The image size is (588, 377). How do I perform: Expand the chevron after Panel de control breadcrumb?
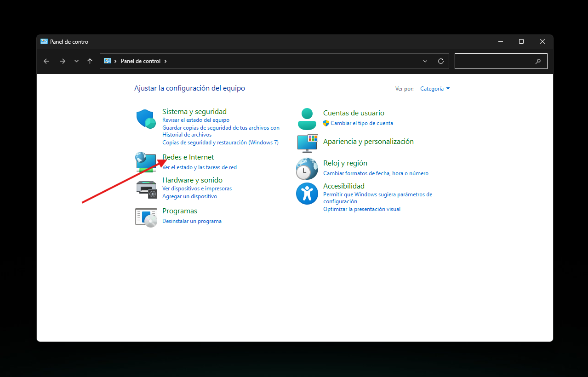(x=166, y=61)
